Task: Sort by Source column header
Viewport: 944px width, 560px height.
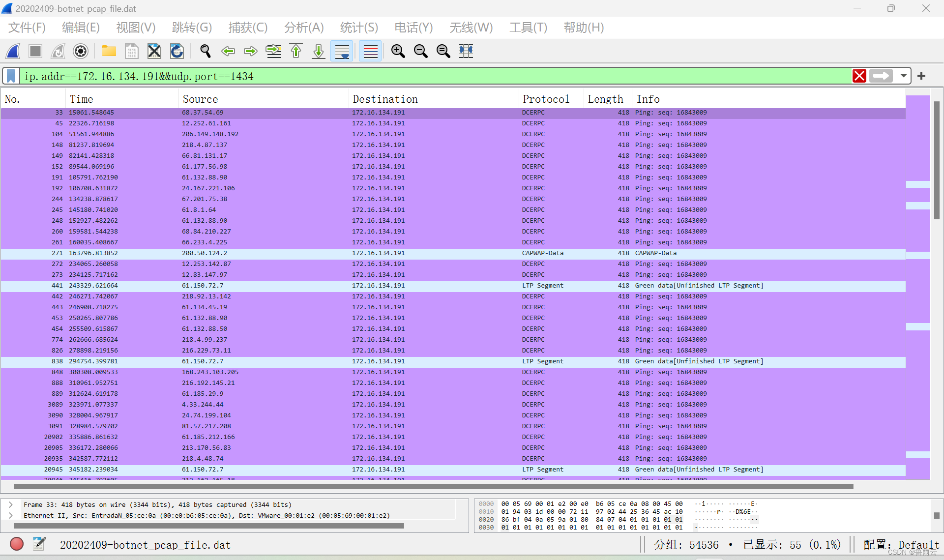Action: click(264, 99)
